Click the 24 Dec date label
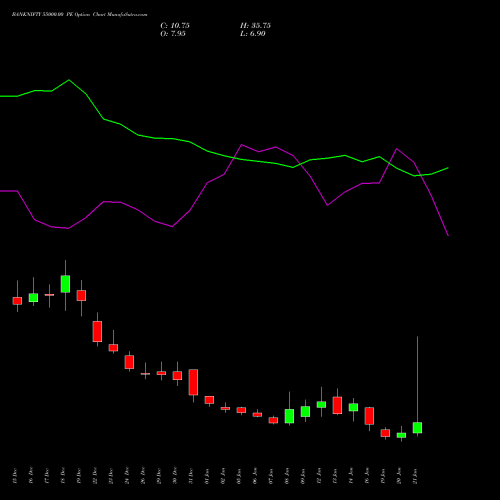Viewport: 500px width, 500px height. tap(126, 476)
